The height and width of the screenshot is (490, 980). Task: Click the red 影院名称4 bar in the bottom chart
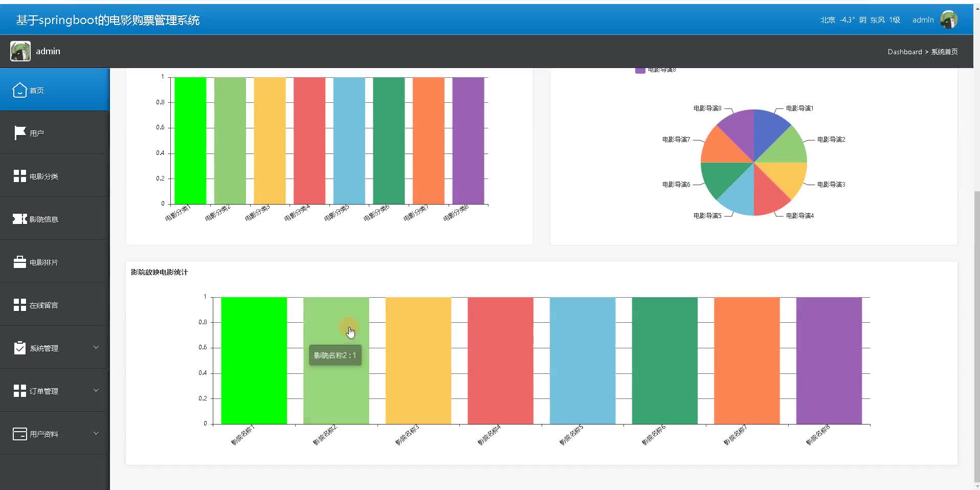[500, 361]
